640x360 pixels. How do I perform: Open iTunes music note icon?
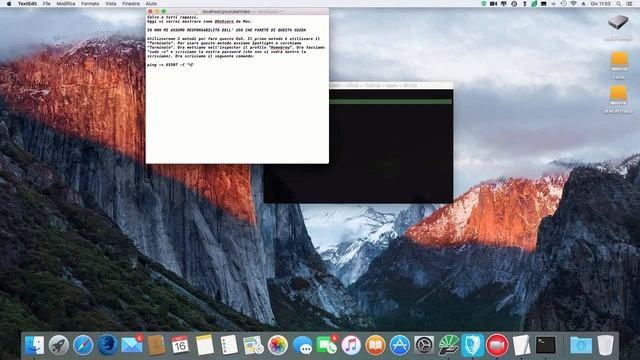point(351,345)
